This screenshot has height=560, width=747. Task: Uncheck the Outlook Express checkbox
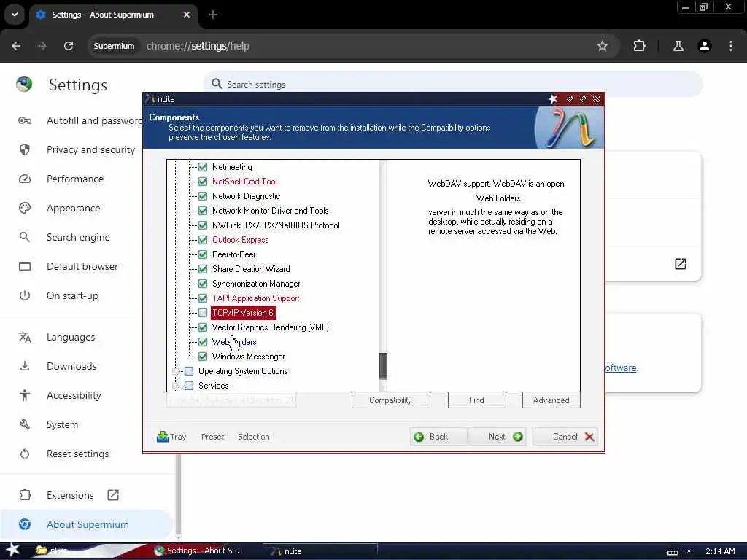(203, 239)
